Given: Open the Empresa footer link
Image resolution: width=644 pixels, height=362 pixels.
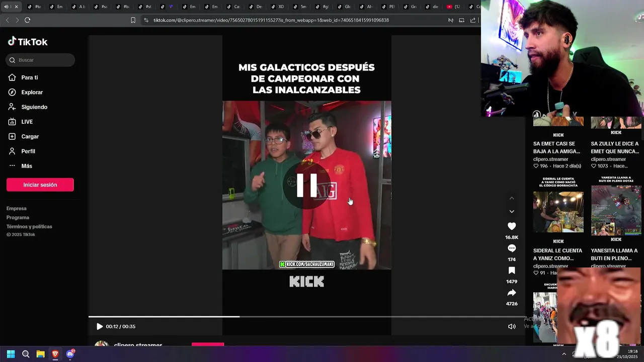Looking at the screenshot, I should [x=17, y=208].
